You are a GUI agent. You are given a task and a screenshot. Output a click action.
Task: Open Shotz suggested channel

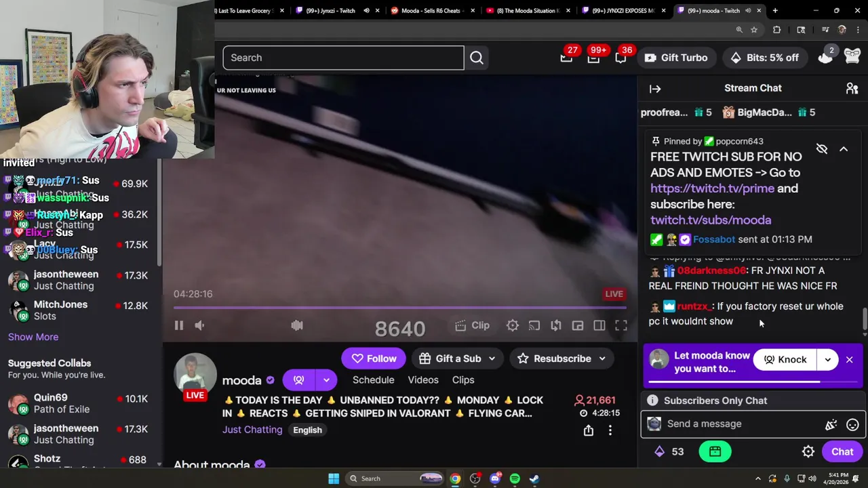[80, 461]
